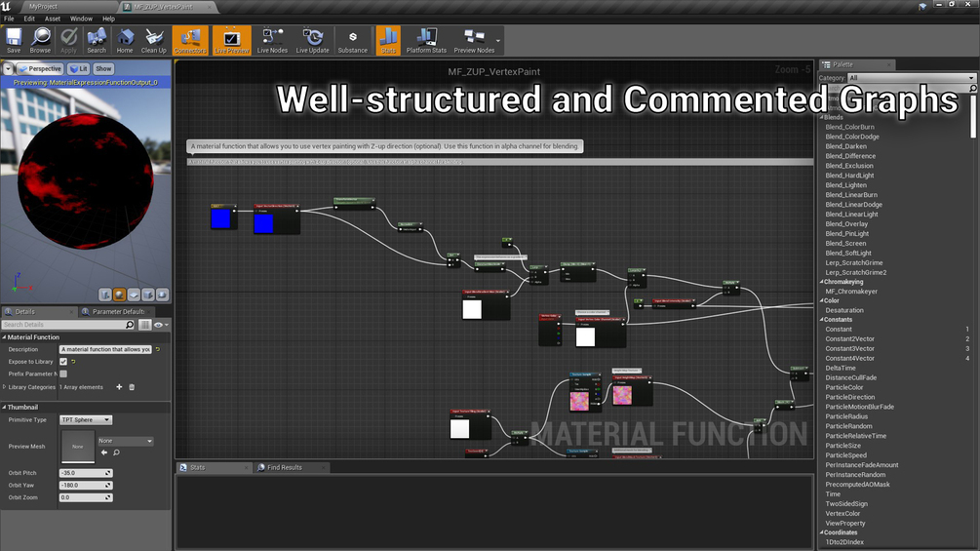This screenshot has height=551, width=980.
Task: Set preview mesh to plane primitive
Action: tap(134, 295)
